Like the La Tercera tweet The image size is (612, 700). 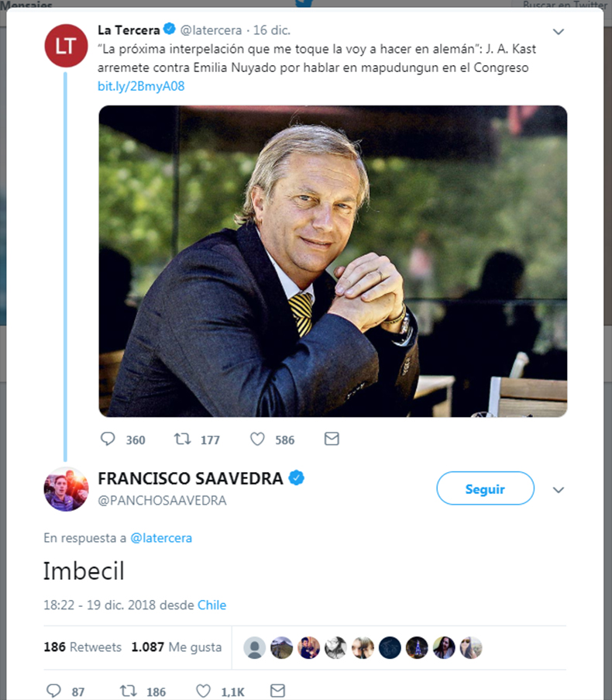pyautogui.click(x=257, y=439)
